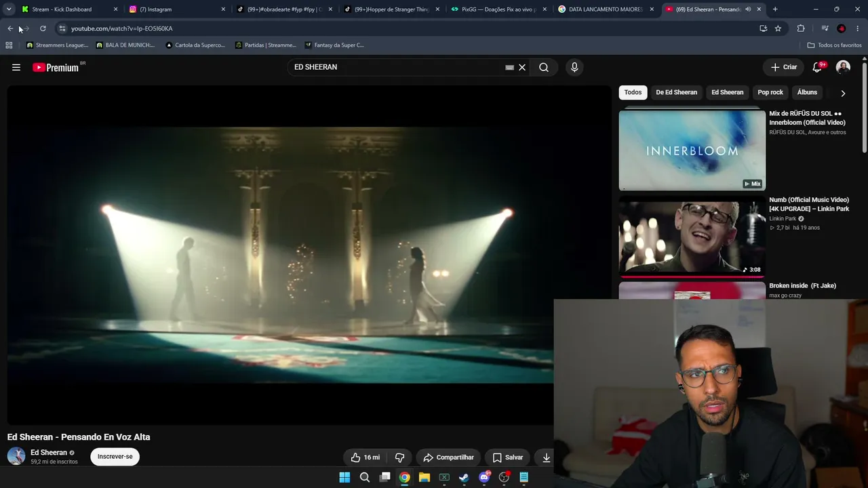
Task: Open the Streammers League bookmark
Action: [58, 45]
